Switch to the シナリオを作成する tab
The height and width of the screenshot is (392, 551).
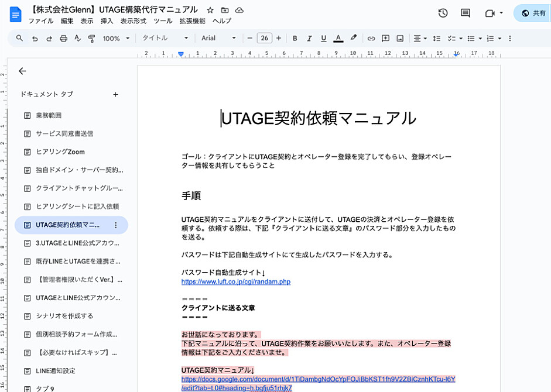click(x=71, y=316)
